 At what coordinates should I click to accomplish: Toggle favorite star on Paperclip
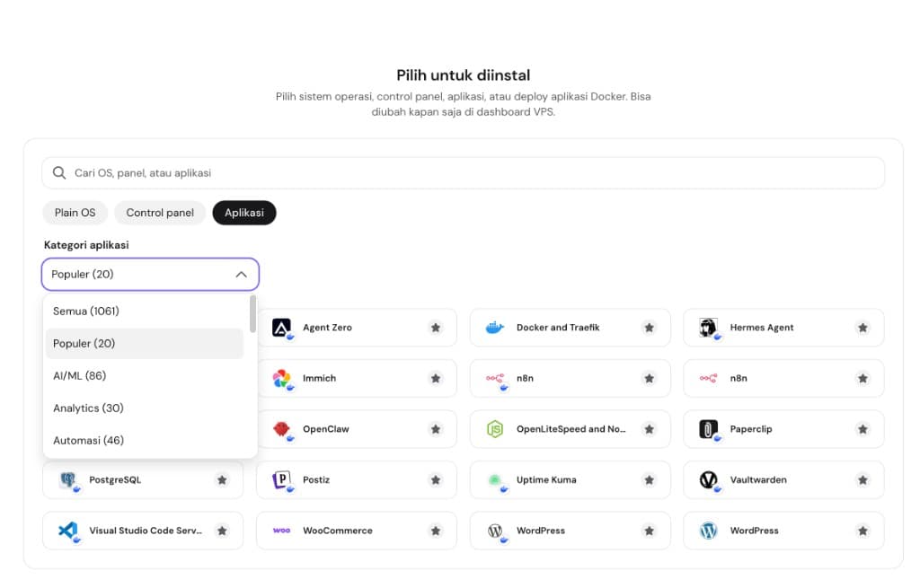point(862,429)
